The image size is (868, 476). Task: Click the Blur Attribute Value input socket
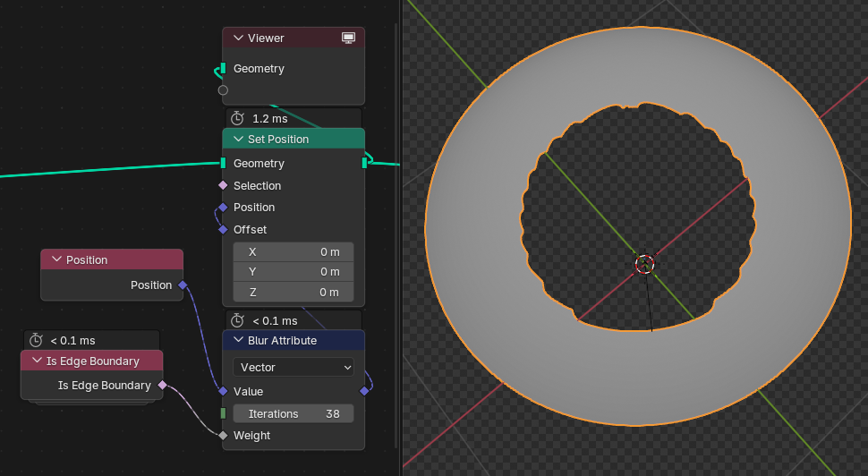(x=223, y=391)
